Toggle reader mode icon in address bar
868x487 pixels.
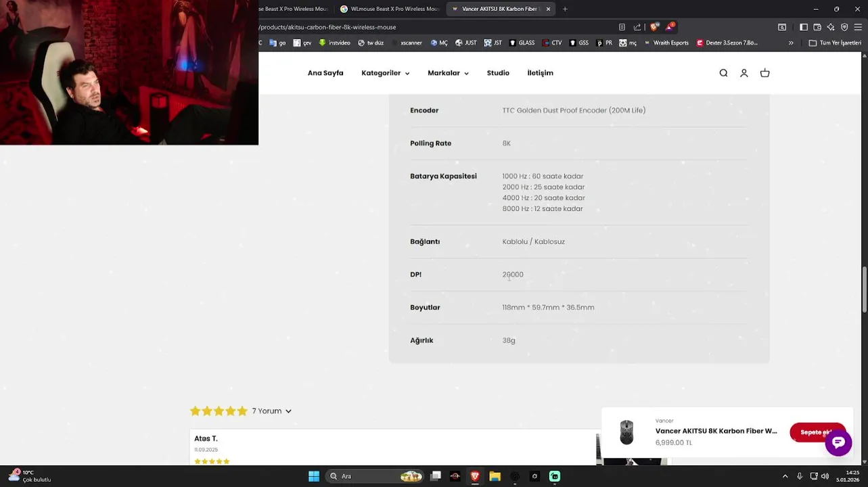pos(622,27)
